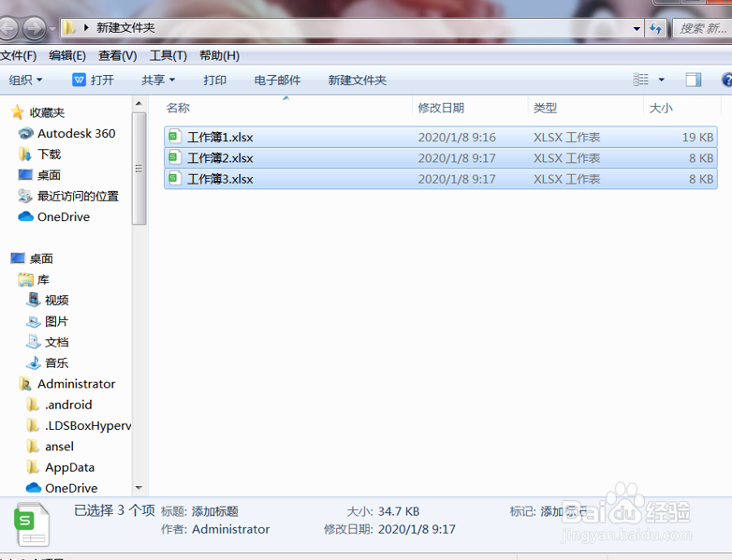Screen dimensions: 732x560
Task: Click the 音乐 library icon
Action: [33, 362]
